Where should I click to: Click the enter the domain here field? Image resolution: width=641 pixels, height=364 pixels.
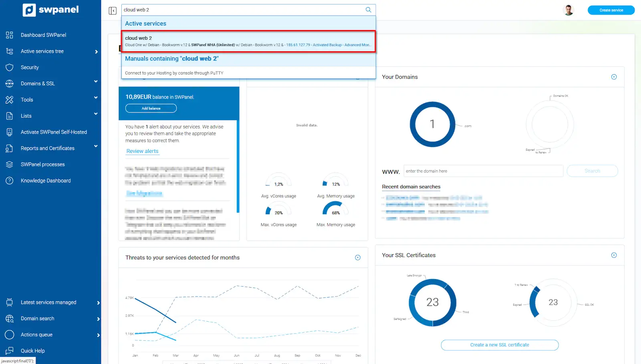point(483,171)
